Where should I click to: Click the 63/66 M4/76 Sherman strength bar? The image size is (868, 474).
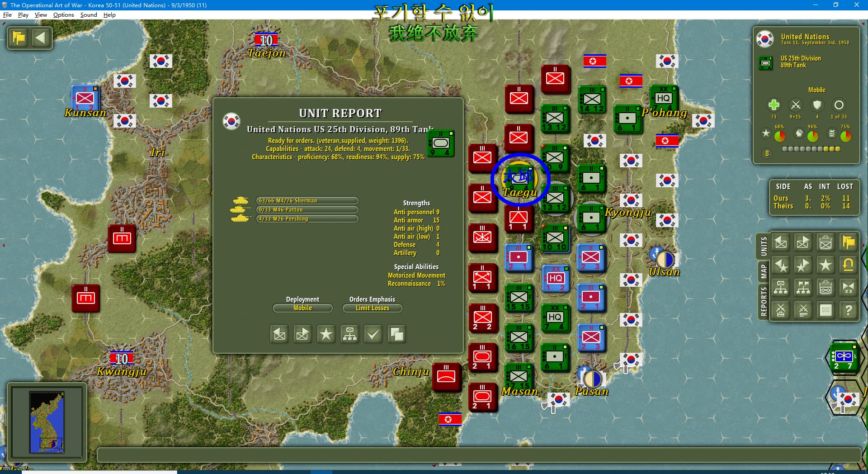(307, 200)
